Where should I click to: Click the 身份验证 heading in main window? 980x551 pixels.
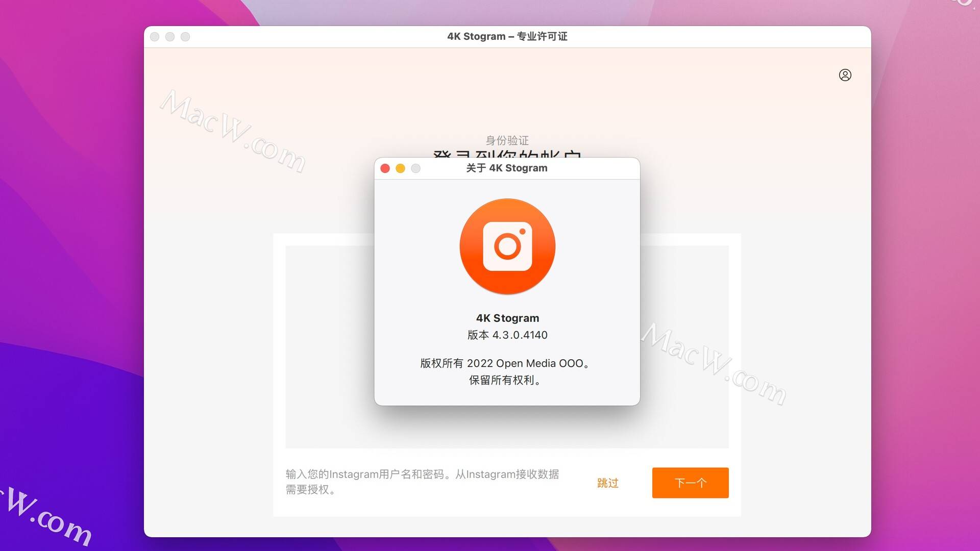(x=507, y=140)
